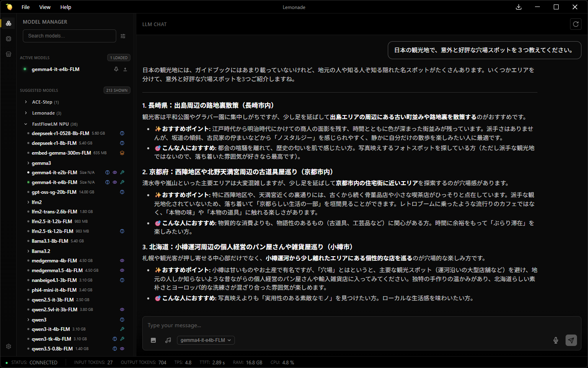Viewport: 588px width, 368px height.
Task: Click the refresh icon for LLM Chat
Action: tap(576, 24)
